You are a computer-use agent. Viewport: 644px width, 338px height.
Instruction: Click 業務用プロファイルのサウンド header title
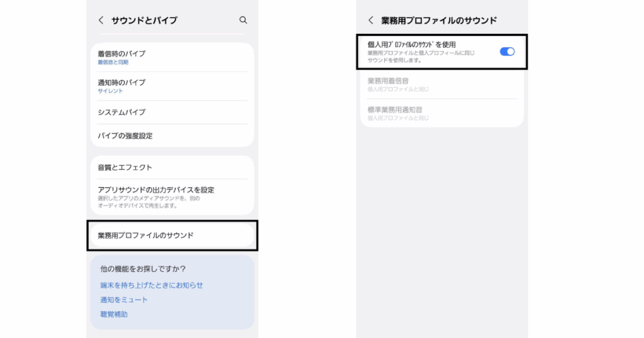tap(438, 20)
